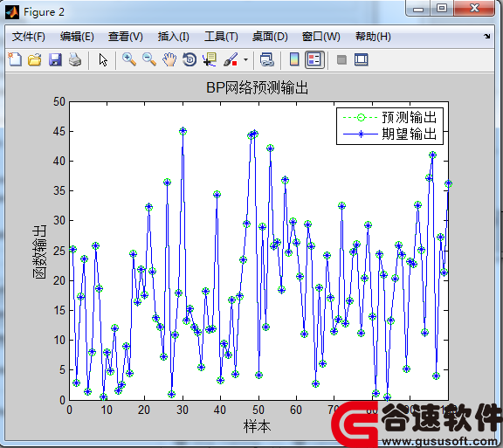Select the Brush data tool
The image size is (503, 448).
[x=231, y=59]
